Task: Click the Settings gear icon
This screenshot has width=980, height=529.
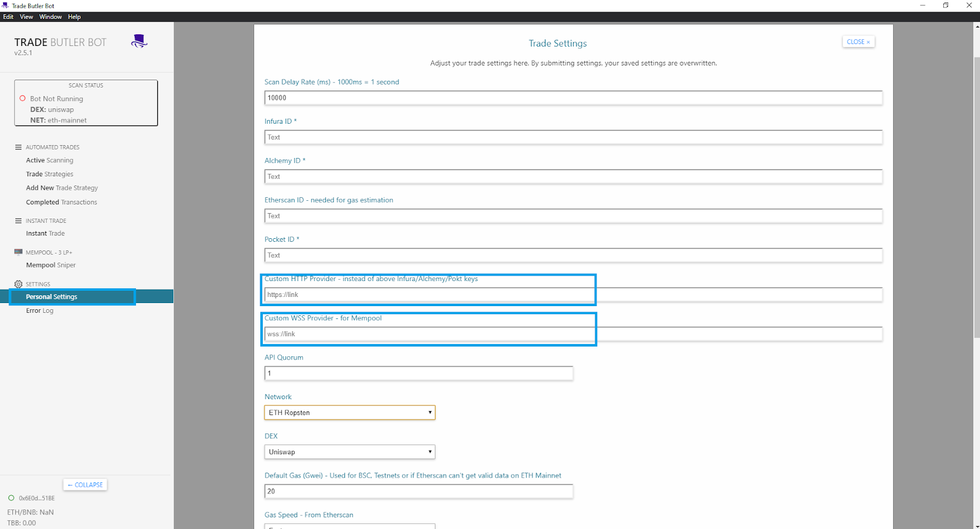Action: (18, 284)
